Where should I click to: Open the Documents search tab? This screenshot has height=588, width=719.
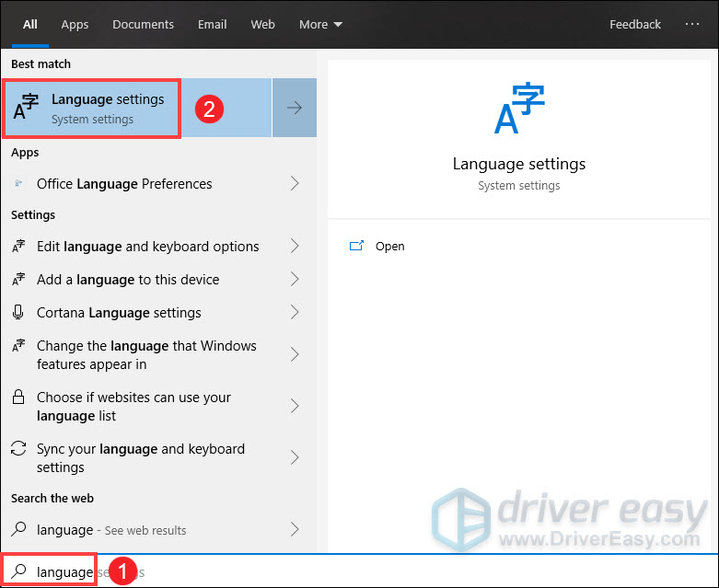pos(143,24)
